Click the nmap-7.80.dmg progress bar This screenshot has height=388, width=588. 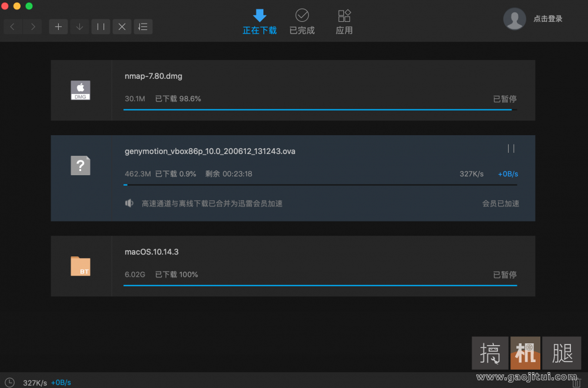320,109
